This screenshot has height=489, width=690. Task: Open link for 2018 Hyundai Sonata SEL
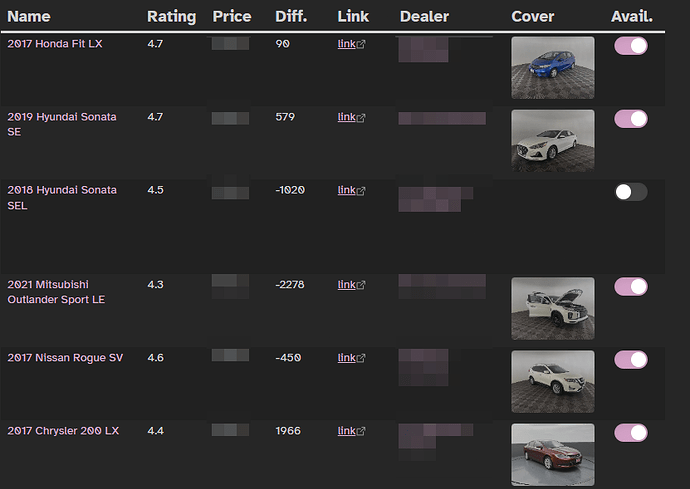pos(351,190)
